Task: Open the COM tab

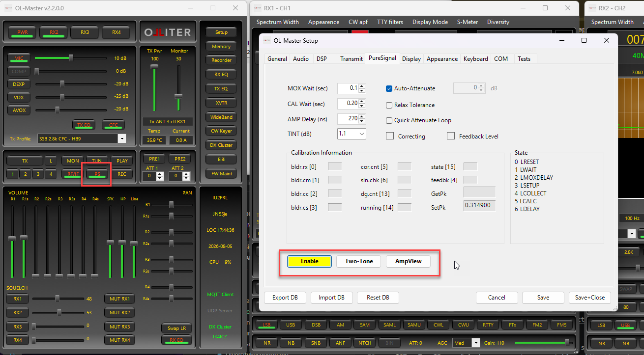Action: point(501,58)
